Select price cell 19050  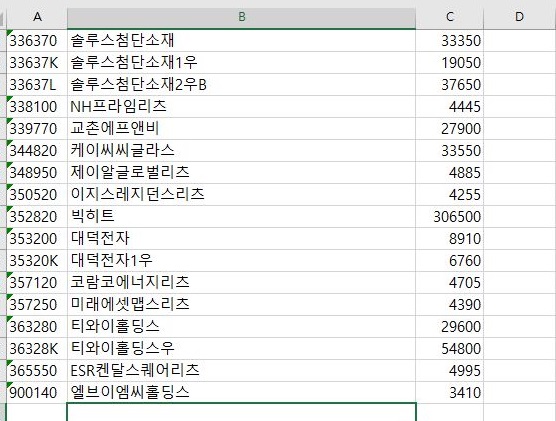[450, 63]
